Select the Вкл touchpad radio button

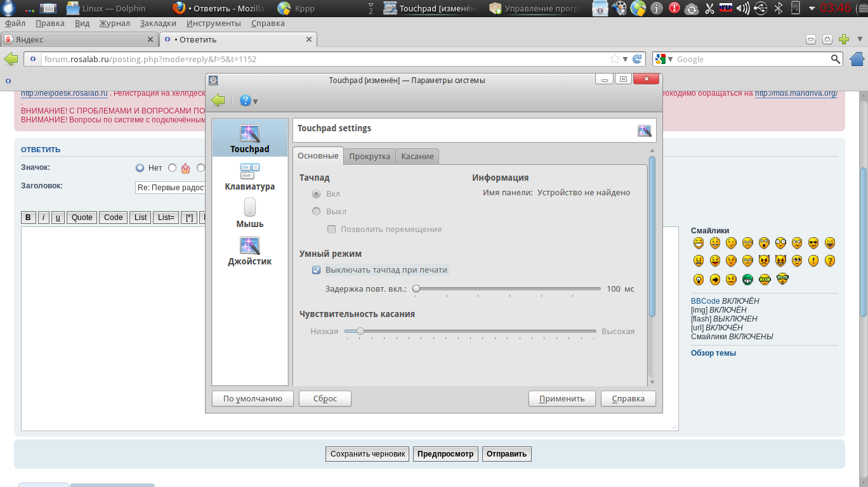pos(316,193)
